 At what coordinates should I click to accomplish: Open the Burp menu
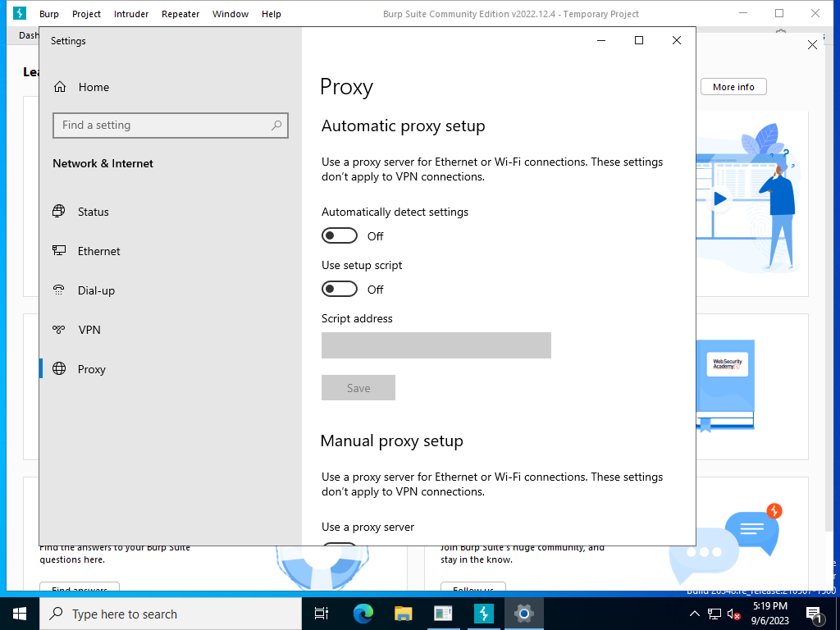coord(48,14)
